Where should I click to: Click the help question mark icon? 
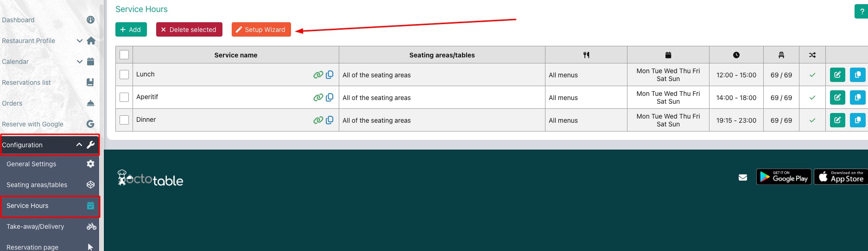pos(862,12)
